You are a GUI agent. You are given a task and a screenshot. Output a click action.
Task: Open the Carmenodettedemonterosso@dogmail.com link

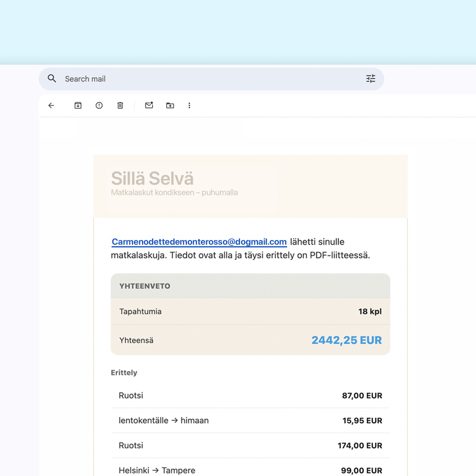click(199, 242)
